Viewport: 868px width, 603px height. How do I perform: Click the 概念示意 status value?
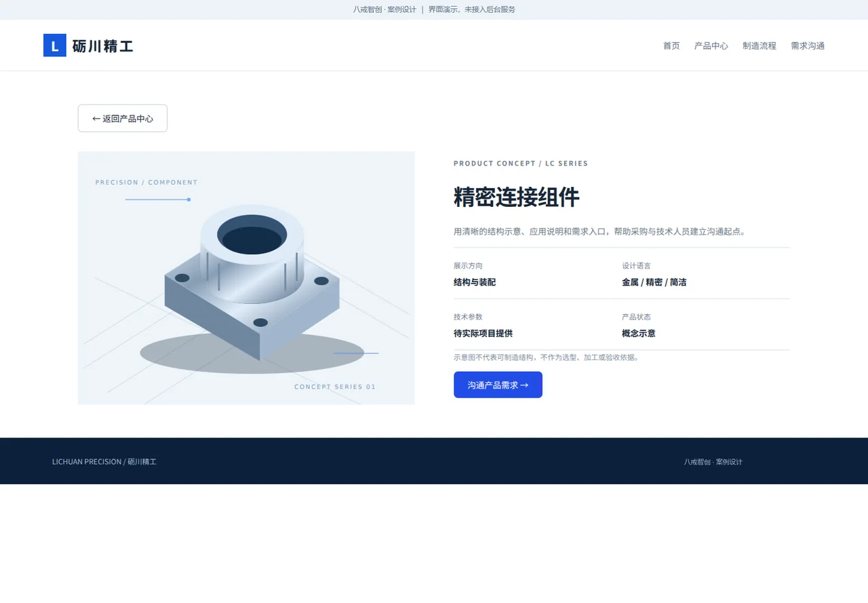click(639, 333)
